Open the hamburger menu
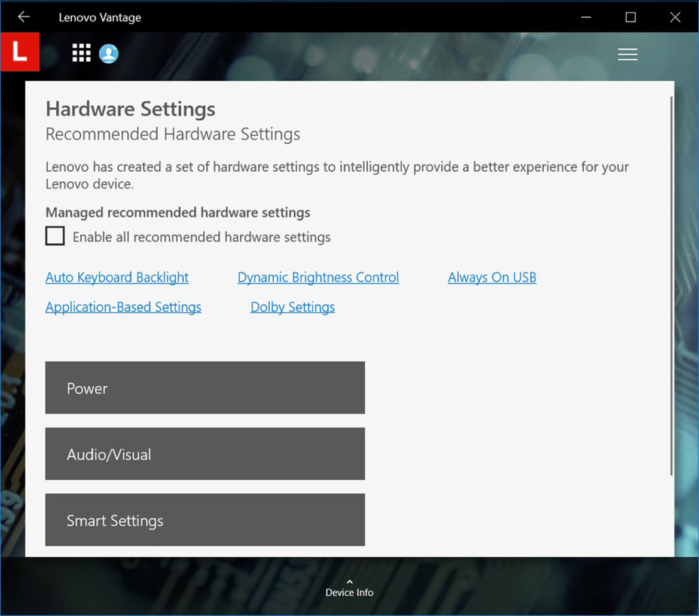699x616 pixels. point(627,54)
